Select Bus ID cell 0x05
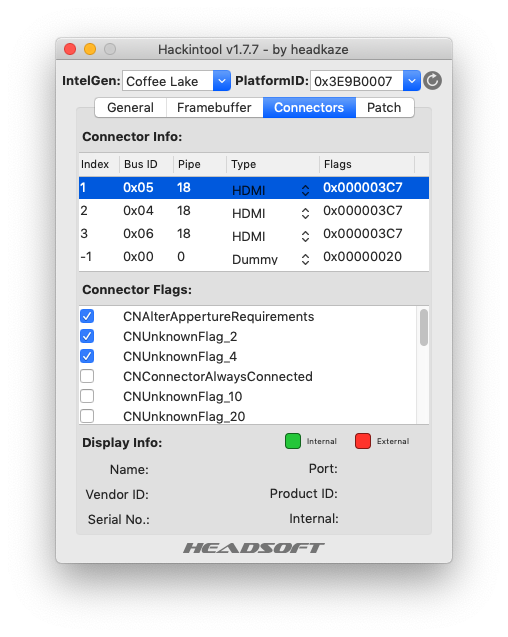The image size is (508, 637). tap(138, 188)
